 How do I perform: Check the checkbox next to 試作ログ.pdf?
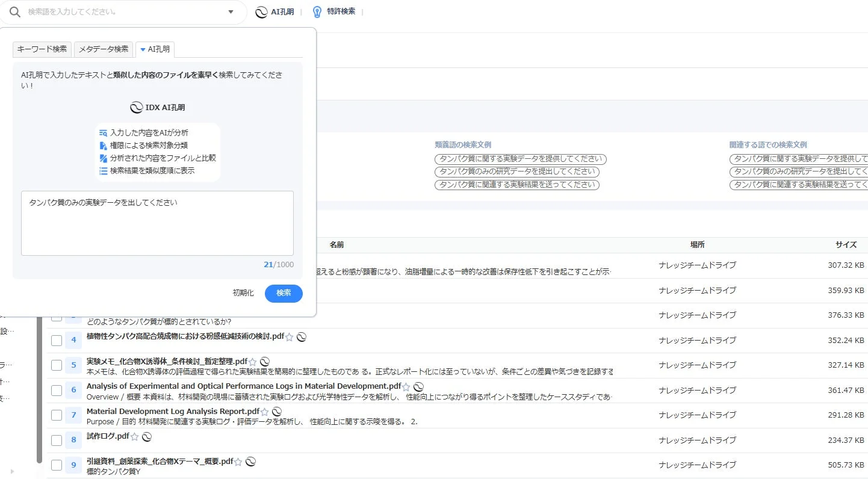(56, 440)
